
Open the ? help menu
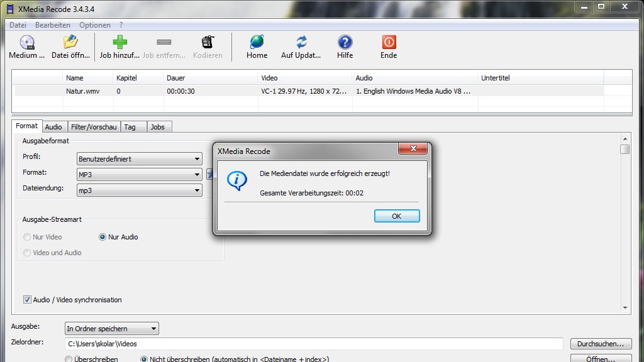121,25
